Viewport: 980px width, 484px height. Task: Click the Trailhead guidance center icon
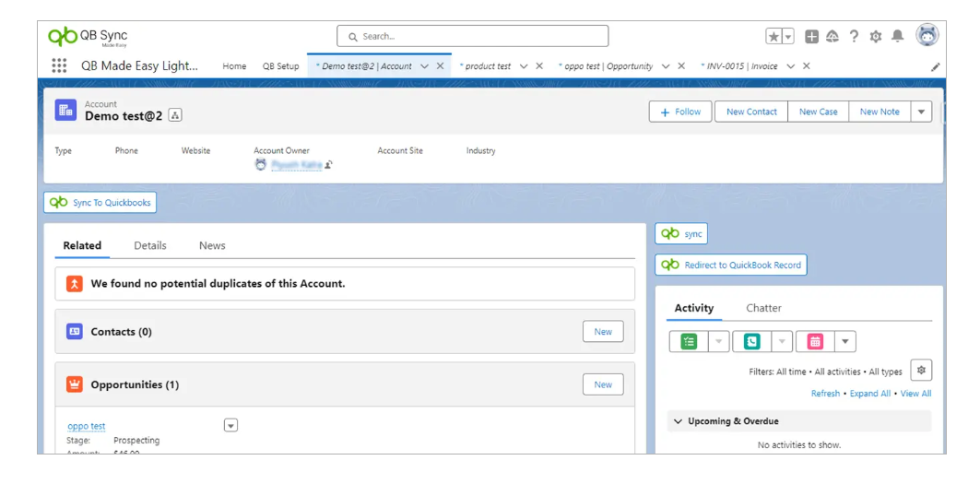[x=832, y=37]
